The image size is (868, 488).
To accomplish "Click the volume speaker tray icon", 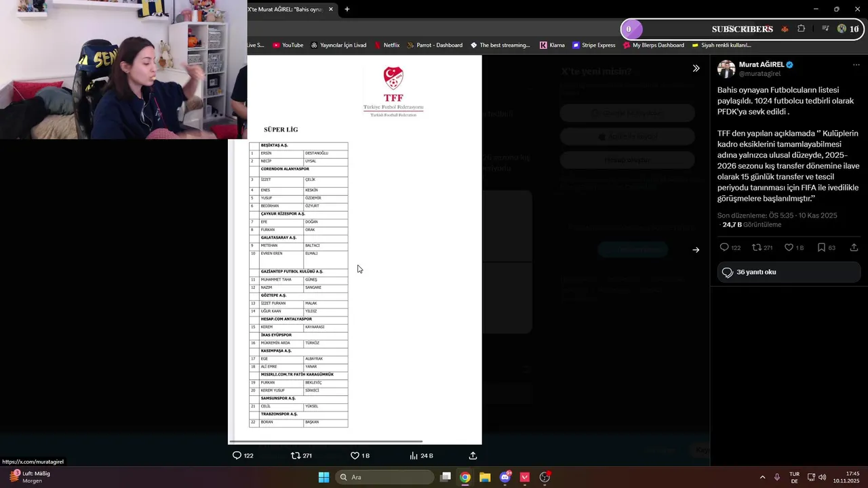I will 822,477.
